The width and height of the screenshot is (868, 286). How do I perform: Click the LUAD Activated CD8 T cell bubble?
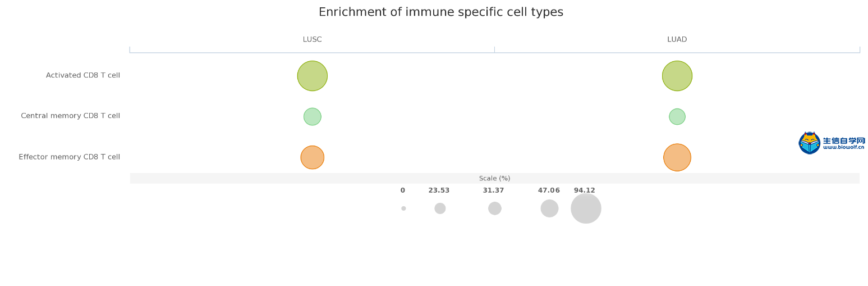(x=677, y=76)
